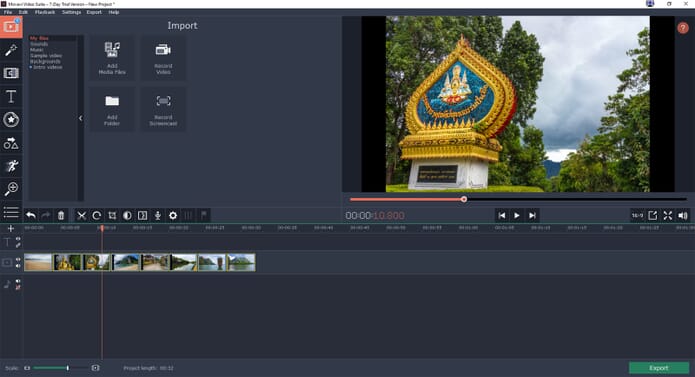Viewport: 695px width, 377px height.
Task: Select the Crop tool
Action: coord(112,216)
